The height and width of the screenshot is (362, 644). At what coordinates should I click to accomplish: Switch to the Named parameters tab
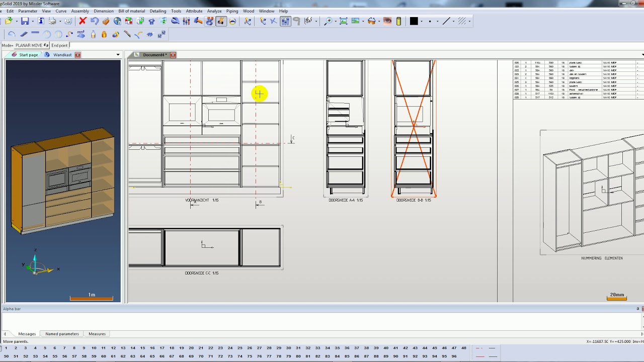(62, 334)
